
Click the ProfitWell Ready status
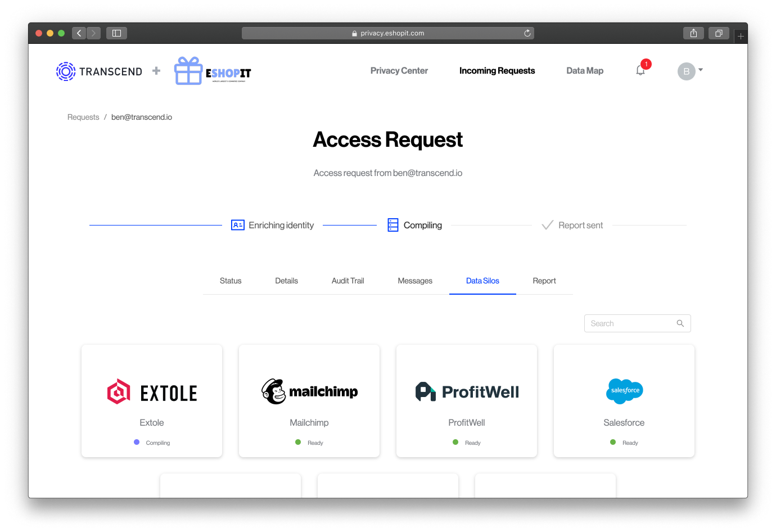point(467,443)
